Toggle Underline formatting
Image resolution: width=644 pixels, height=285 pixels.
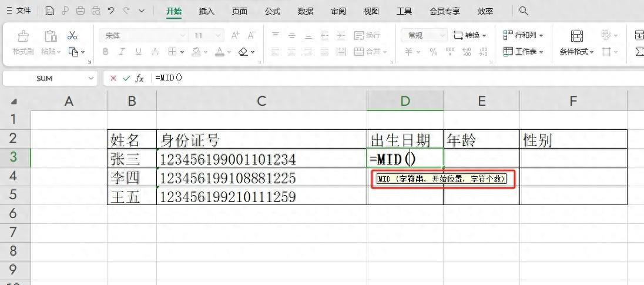pyautogui.click(x=139, y=52)
